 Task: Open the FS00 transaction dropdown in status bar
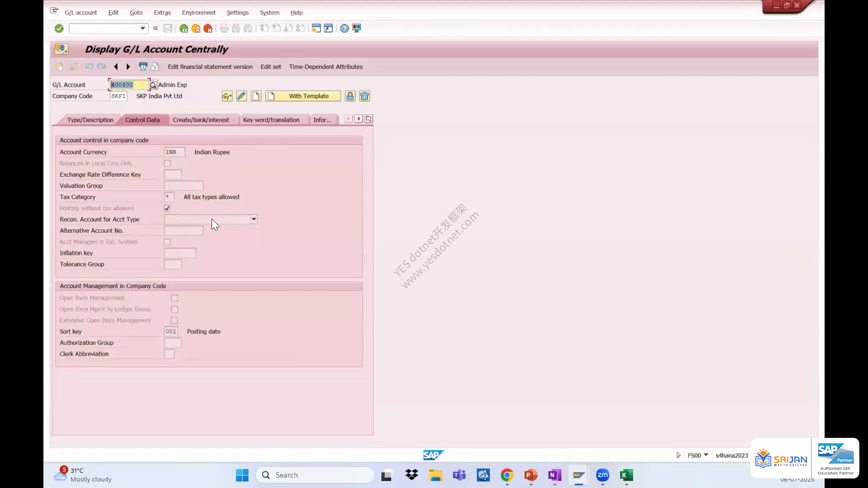coord(706,455)
